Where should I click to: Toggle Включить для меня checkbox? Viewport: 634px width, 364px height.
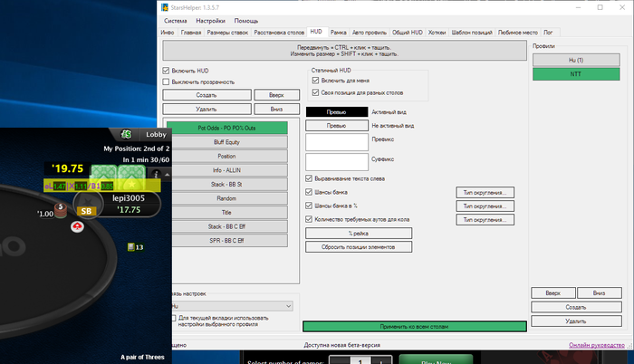(x=315, y=81)
